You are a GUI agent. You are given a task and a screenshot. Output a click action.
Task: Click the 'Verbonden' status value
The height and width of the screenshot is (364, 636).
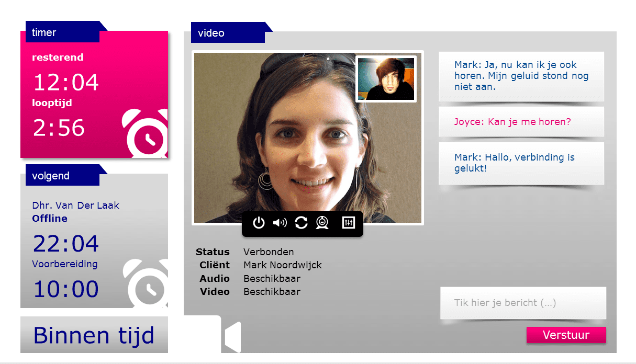coord(269,252)
